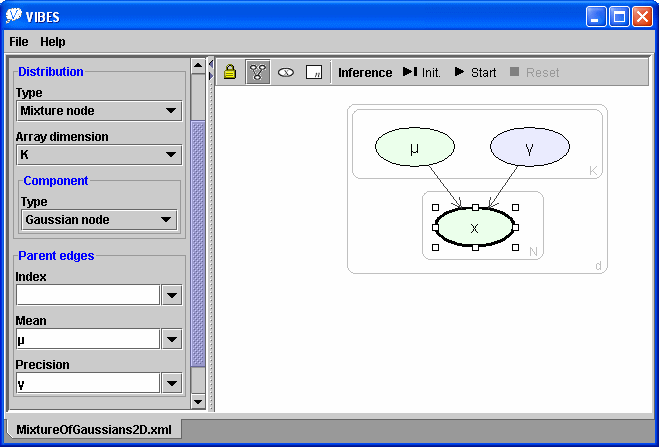Select the γ node in the graph
Screen dimensions: 659x447
[529, 148]
